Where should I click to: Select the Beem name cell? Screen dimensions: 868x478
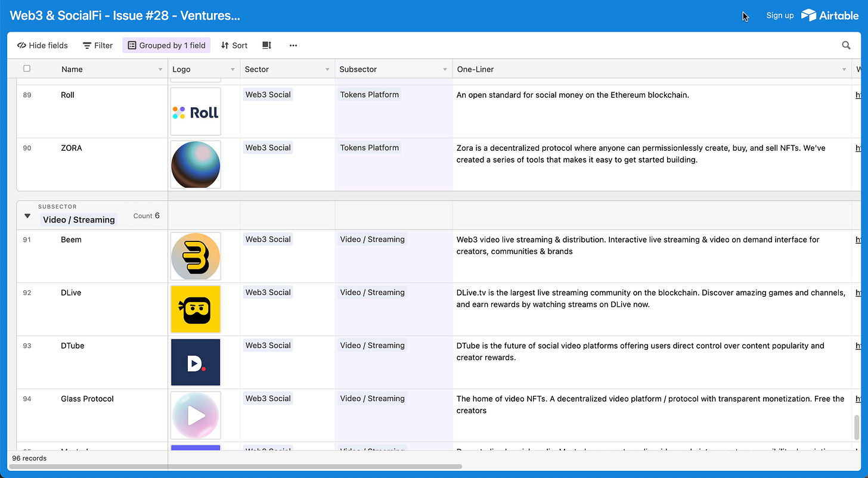(x=92, y=256)
